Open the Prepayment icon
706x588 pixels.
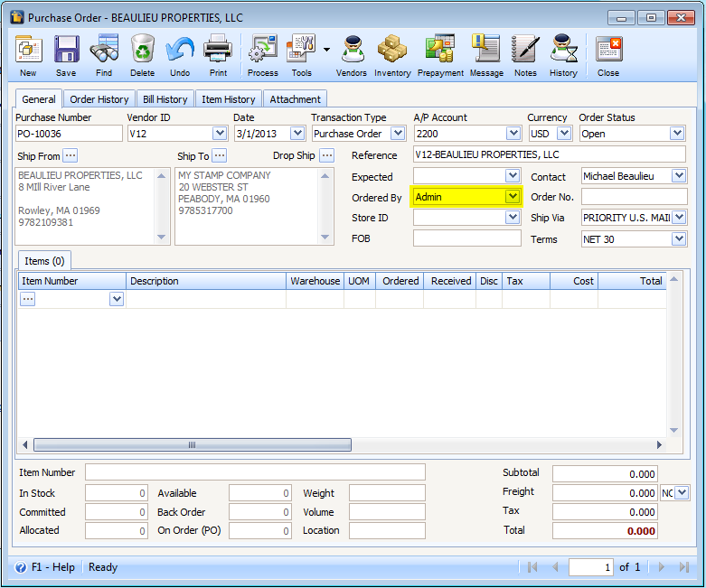click(x=440, y=49)
